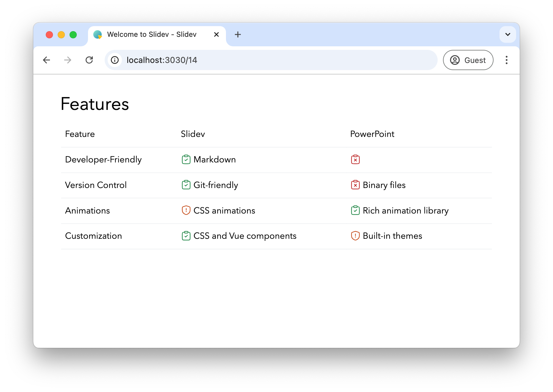Click the Features slide heading

click(x=95, y=104)
